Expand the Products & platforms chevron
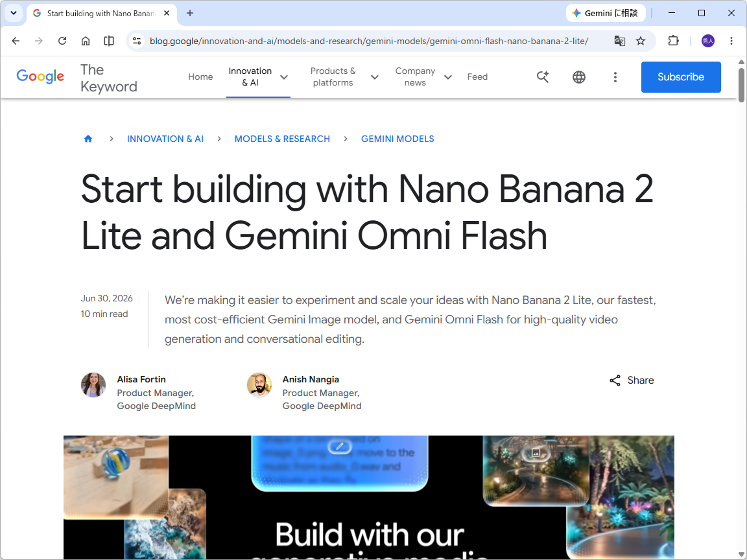 pos(375,77)
